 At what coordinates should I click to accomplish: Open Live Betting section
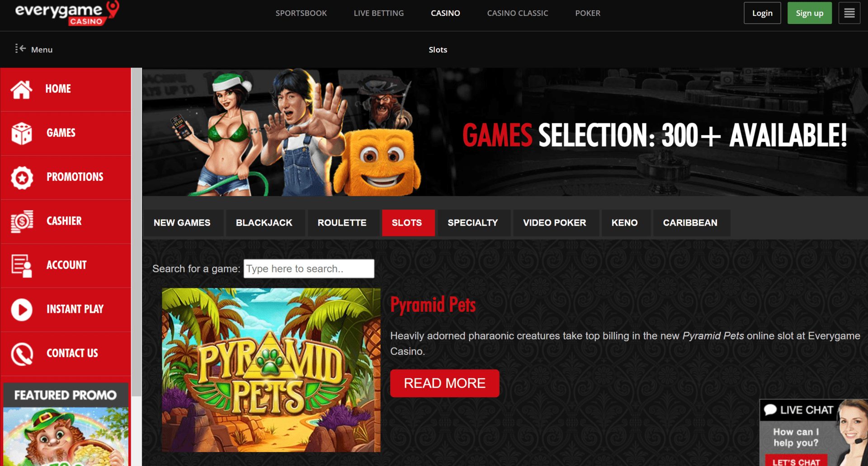379,13
